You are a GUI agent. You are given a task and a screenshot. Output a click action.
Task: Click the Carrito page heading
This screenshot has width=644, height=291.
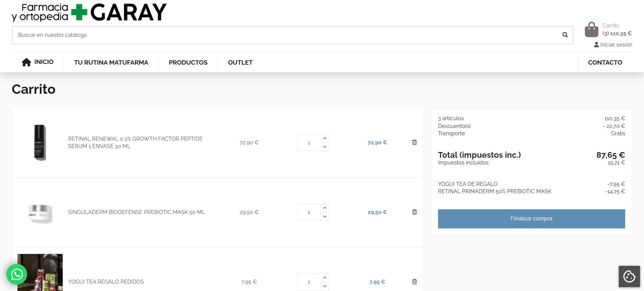coord(34,89)
